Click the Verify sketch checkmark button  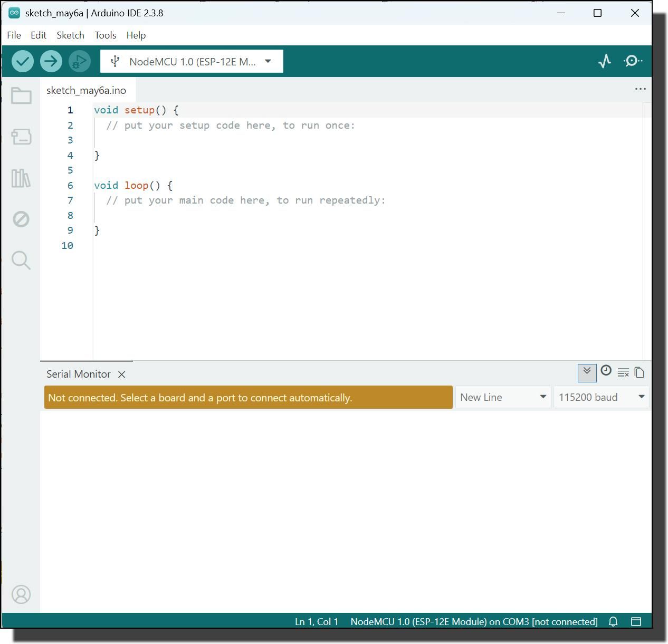(x=23, y=61)
